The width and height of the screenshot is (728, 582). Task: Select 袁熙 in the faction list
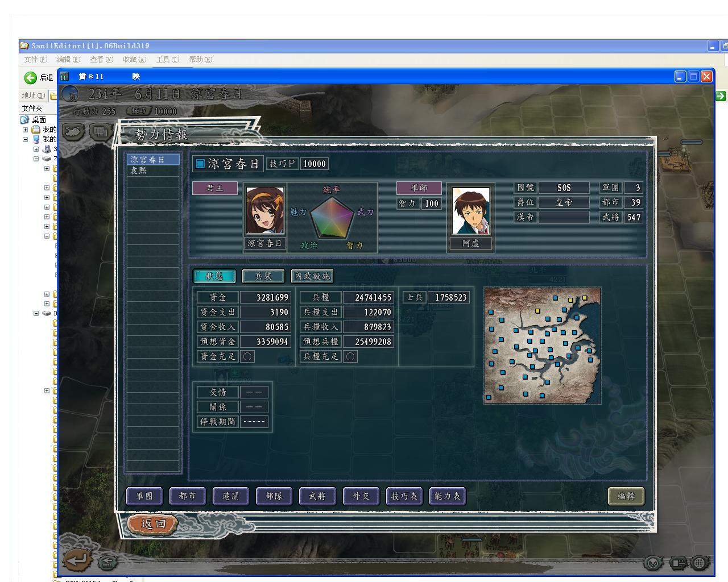coord(153,170)
